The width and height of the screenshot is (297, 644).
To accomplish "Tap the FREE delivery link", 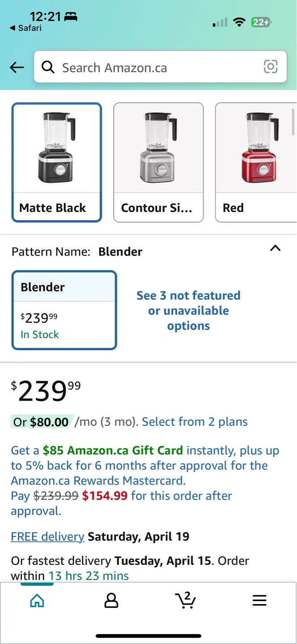I will click(x=47, y=536).
